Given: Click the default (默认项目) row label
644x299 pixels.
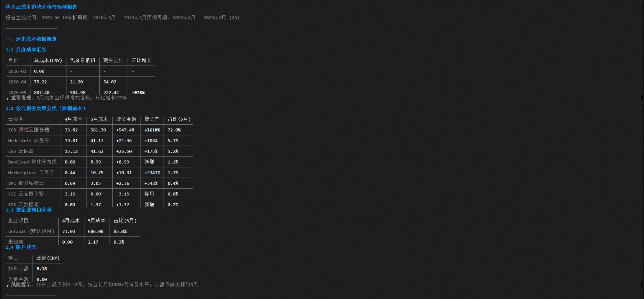Looking at the screenshot, I should pyautogui.click(x=31, y=231).
